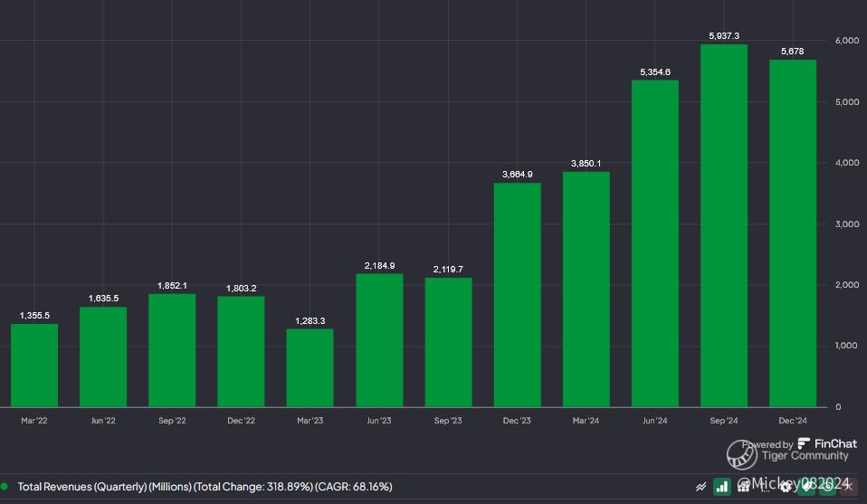The image size is (867, 504).
Task: Select the Dec '24 revenue bar
Action: 793,233
